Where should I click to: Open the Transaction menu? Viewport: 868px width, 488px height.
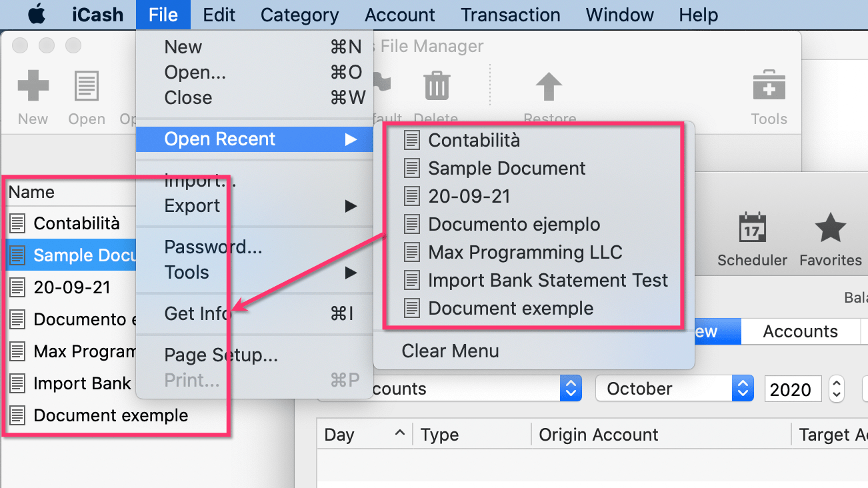(x=511, y=15)
